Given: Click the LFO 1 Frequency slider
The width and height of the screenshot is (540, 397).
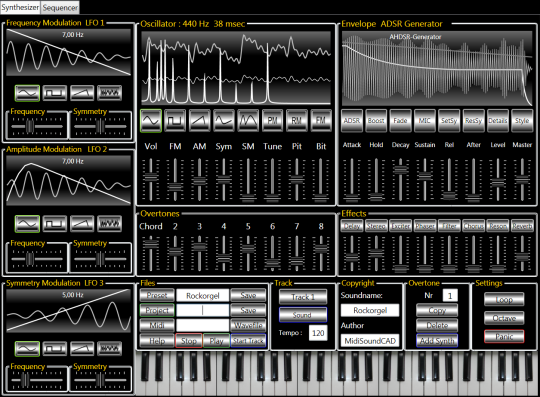Looking at the screenshot, I should (37, 126).
